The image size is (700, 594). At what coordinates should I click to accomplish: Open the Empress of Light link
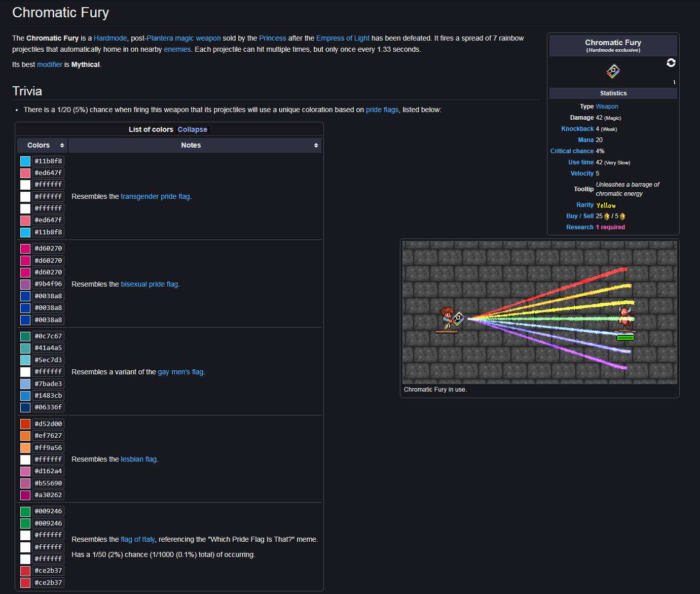tap(343, 38)
